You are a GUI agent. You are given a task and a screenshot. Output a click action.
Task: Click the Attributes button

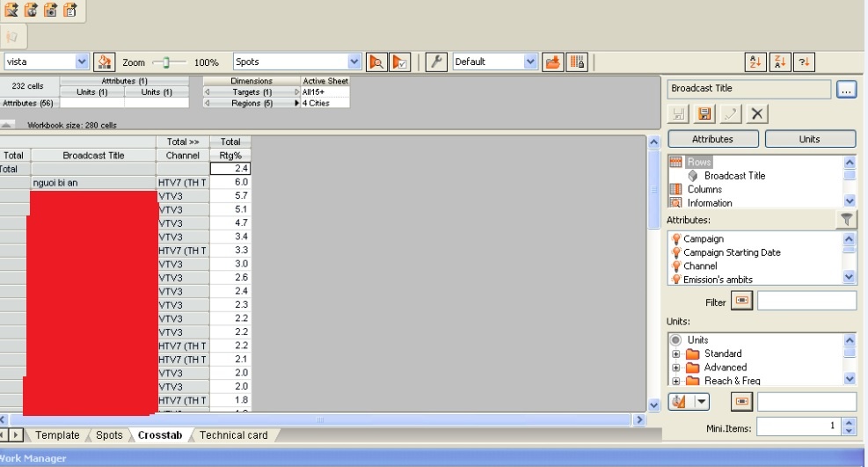pos(712,139)
